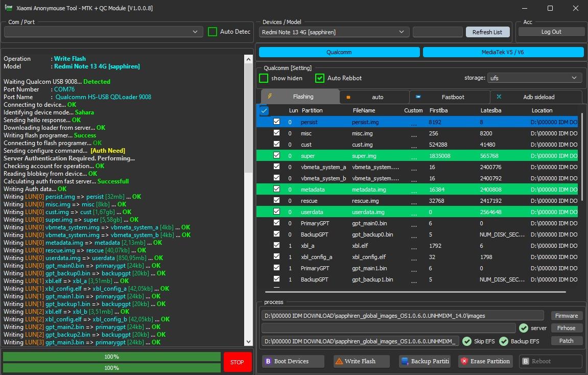
Task: Click the firmware images path field
Action: [x=403, y=316]
